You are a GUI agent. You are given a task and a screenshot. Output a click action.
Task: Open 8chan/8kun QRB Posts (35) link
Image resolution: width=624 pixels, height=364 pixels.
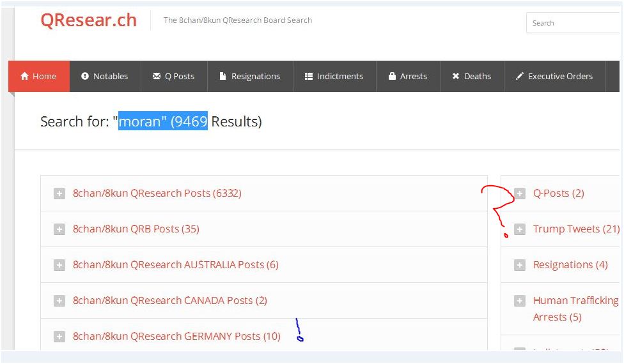pos(136,229)
